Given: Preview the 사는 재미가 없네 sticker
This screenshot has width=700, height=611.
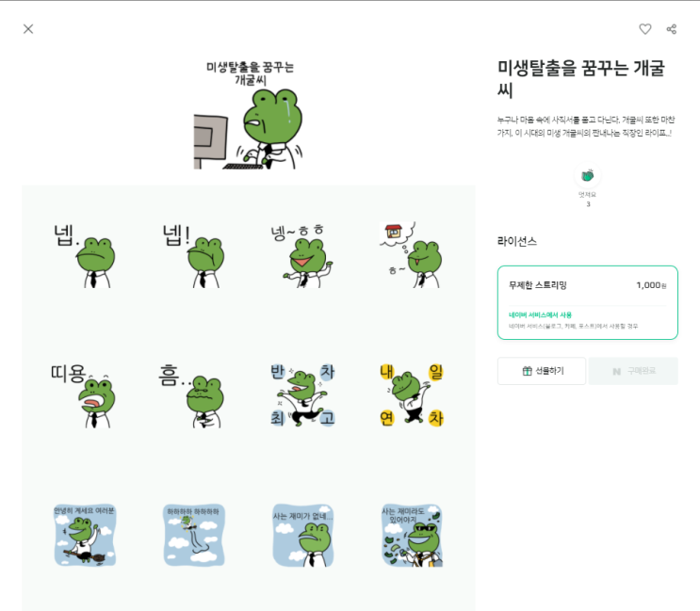Looking at the screenshot, I should coord(303,536).
